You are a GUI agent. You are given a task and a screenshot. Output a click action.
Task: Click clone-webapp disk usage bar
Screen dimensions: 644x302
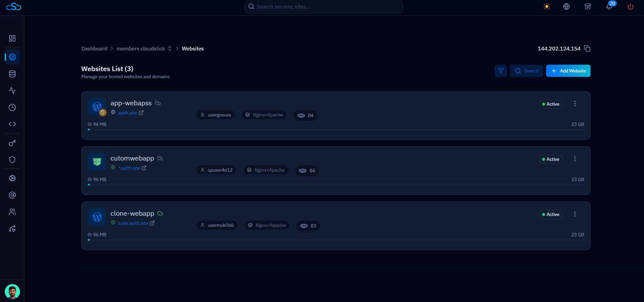[336, 240]
